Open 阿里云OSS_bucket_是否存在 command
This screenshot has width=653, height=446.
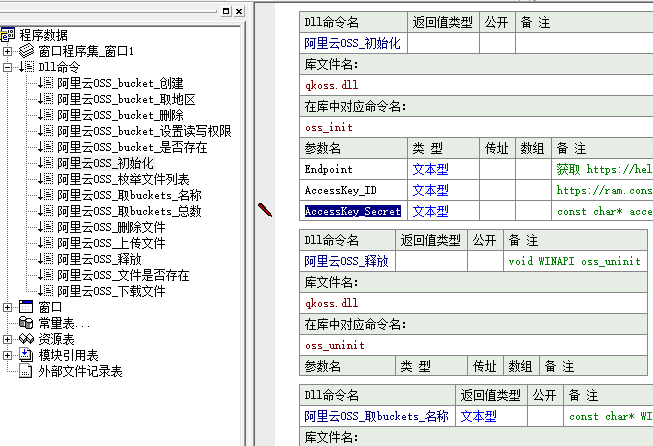point(132,147)
